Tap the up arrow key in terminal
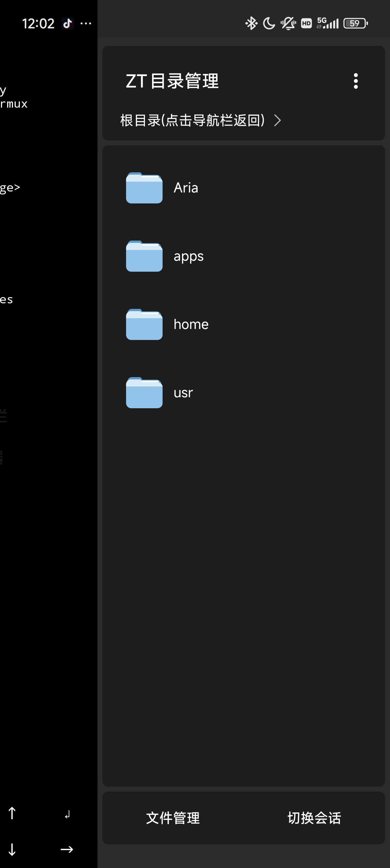 click(12, 813)
